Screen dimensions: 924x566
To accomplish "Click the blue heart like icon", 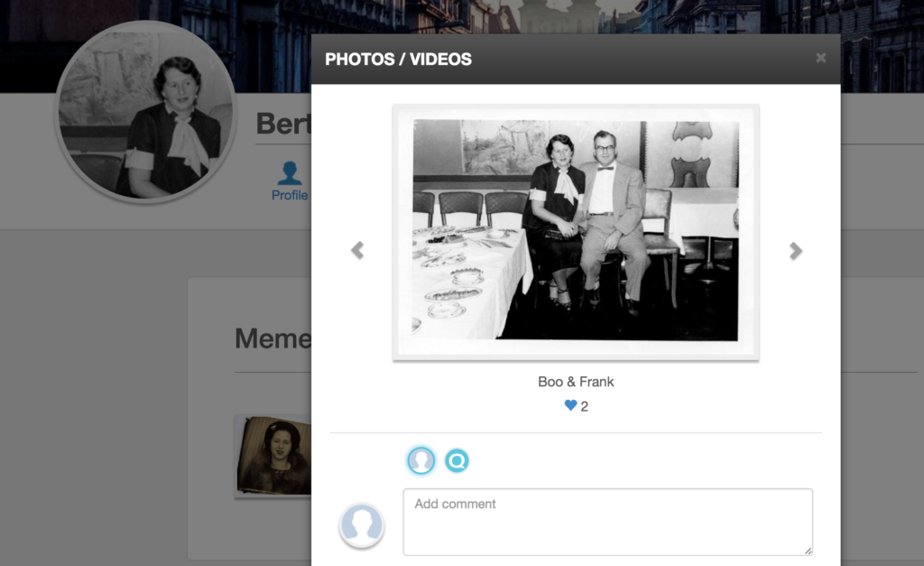I will pyautogui.click(x=570, y=406).
